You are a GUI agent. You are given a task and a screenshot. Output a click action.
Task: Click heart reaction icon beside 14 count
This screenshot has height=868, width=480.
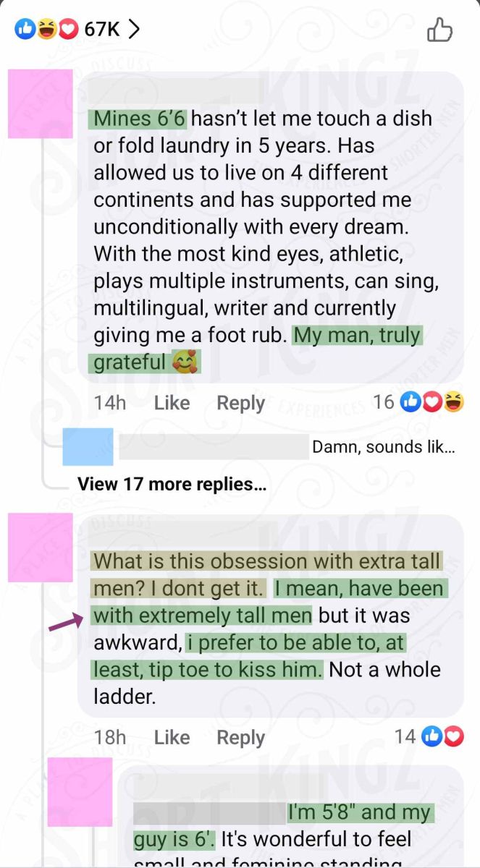point(454,737)
